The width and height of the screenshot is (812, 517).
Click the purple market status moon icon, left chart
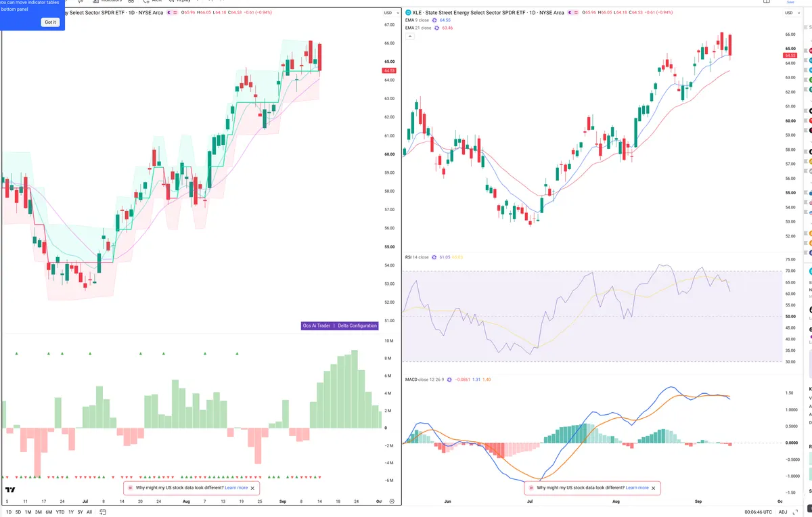[169, 13]
